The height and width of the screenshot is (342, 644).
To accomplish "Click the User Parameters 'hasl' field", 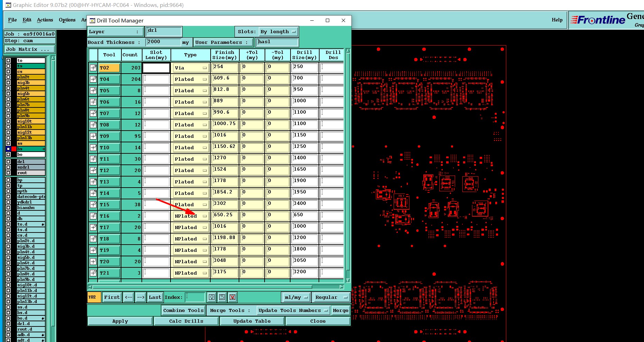I will tap(277, 42).
